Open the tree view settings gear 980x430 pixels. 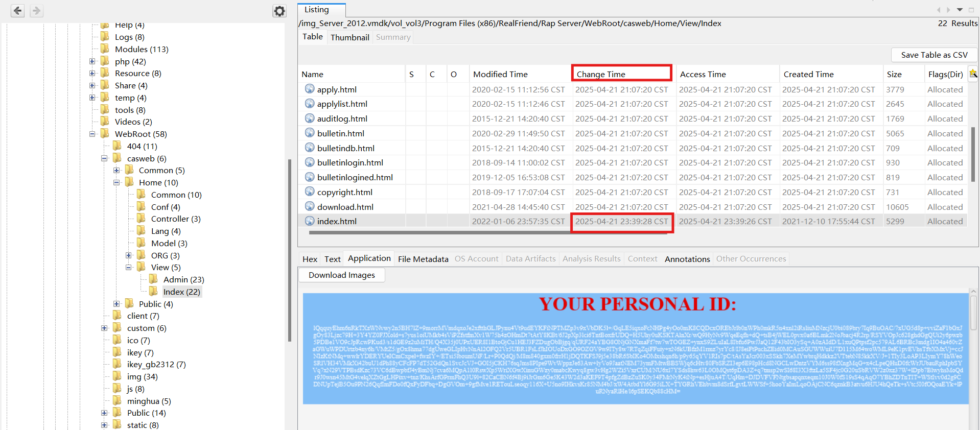279,11
